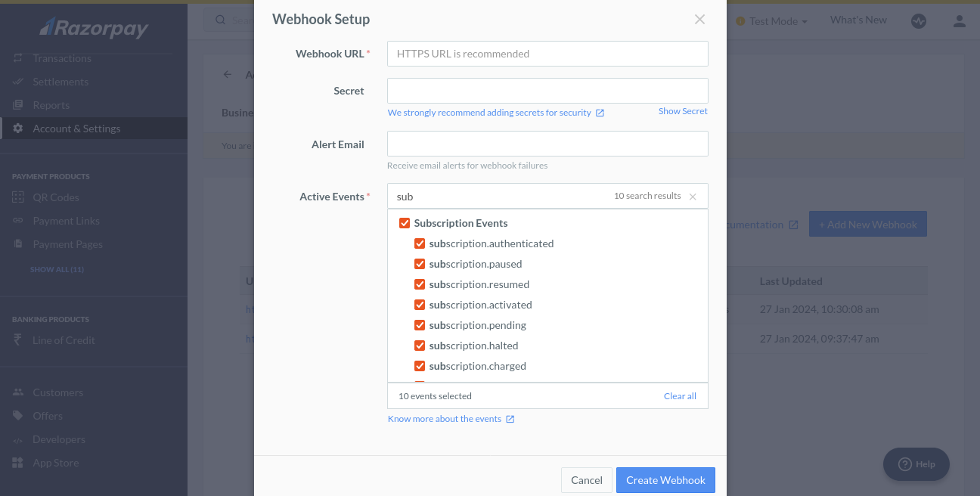980x496 pixels.
Task: Open the Customers section
Action: [57, 392]
